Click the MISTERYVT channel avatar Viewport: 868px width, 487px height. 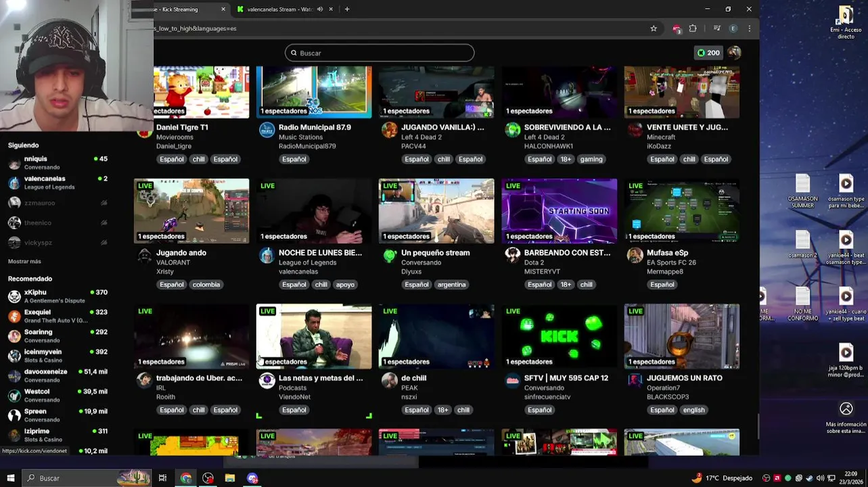click(x=512, y=255)
